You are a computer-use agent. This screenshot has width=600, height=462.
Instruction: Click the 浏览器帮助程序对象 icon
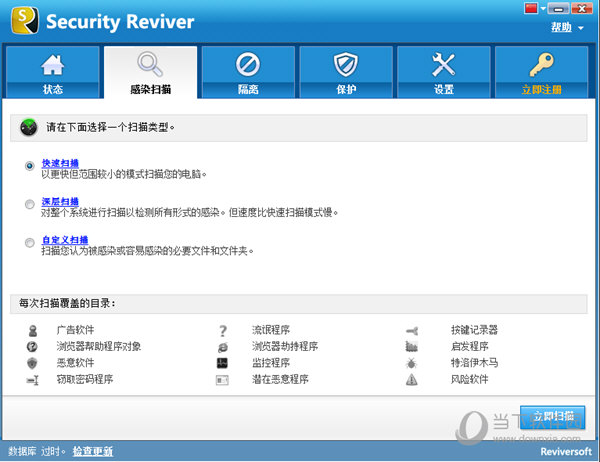(x=33, y=347)
